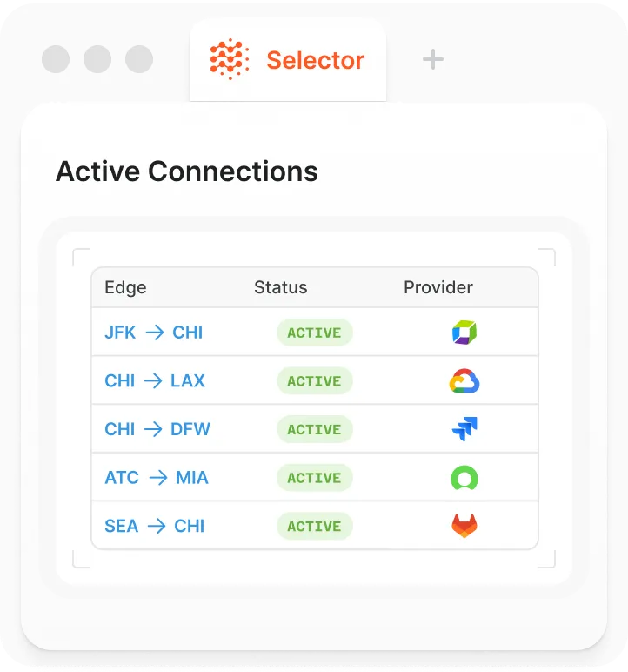Click the GitLab provider icon
Image resolution: width=628 pixels, height=672 pixels.
[x=464, y=526]
